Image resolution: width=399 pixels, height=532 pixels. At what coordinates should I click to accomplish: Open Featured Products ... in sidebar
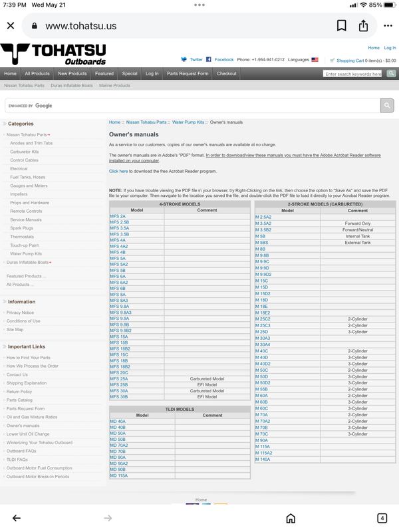27,276
